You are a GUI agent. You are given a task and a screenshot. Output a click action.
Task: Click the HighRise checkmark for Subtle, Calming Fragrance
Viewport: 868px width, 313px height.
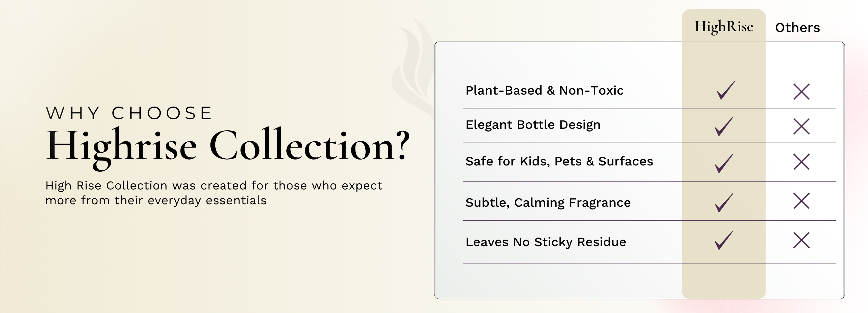point(724,203)
